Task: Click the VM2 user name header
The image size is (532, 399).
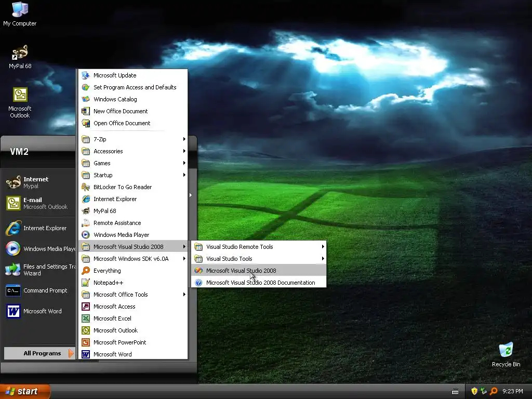Action: tap(19, 152)
